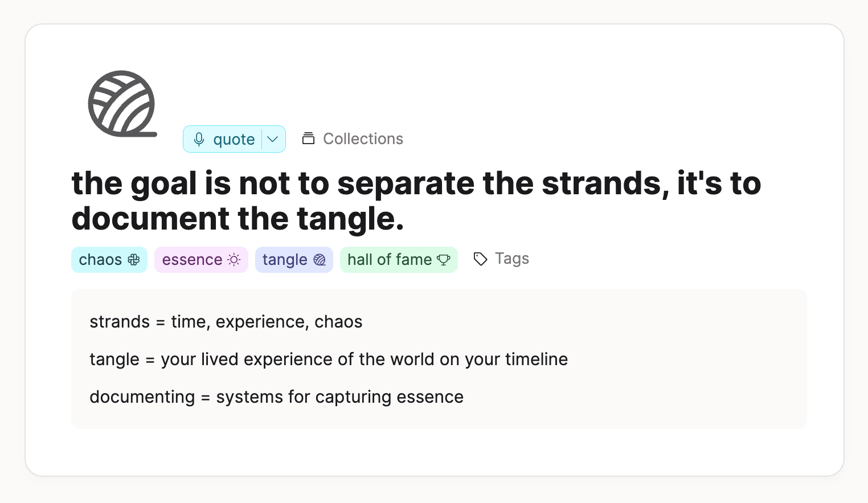The image size is (868, 503).
Task: Click the line beginning with "strands ="
Action: pos(226,322)
